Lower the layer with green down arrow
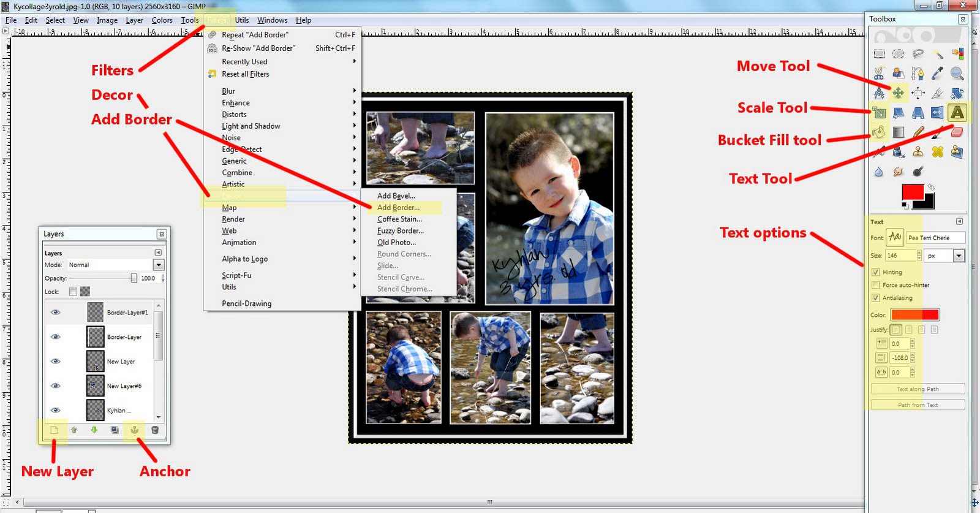This screenshot has width=980, height=513. click(94, 430)
